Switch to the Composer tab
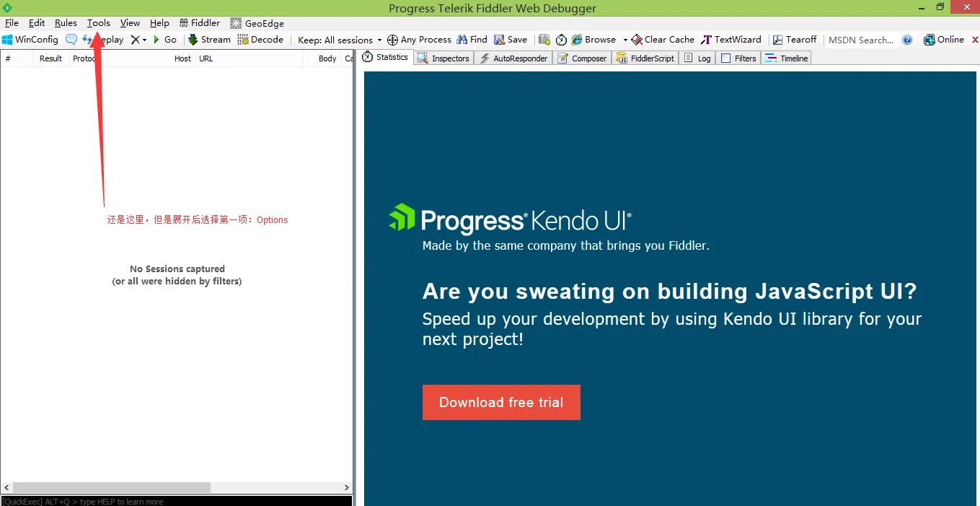This screenshot has width=980, height=506. 582,58
